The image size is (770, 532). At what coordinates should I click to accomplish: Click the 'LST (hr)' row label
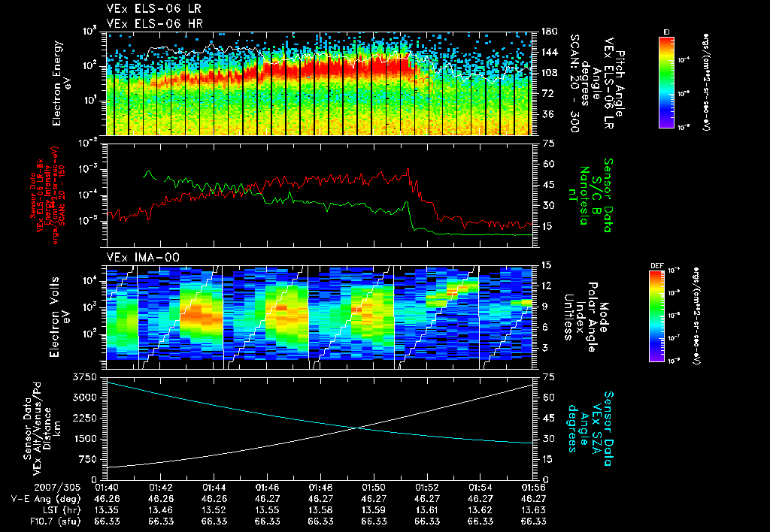[60, 510]
